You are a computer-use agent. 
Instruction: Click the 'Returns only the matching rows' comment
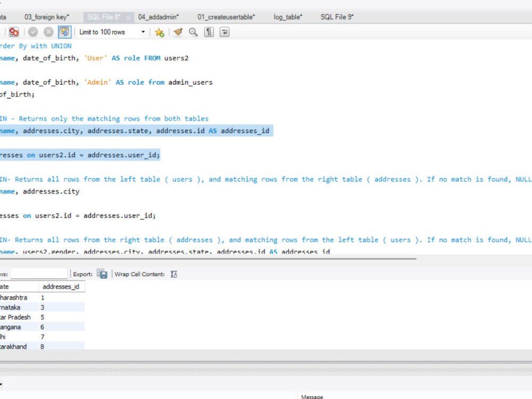77,119
